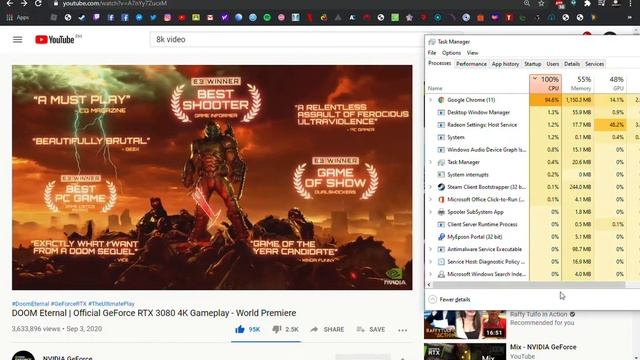Expand Steam Client Bootstrapper process row
Image resolution: width=640 pixels, height=360 pixels.
tap(430, 187)
